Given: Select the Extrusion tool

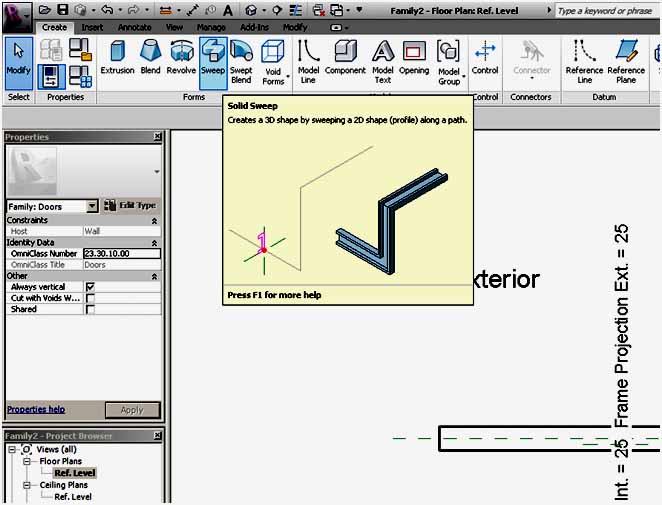Looking at the screenshot, I should (117, 58).
